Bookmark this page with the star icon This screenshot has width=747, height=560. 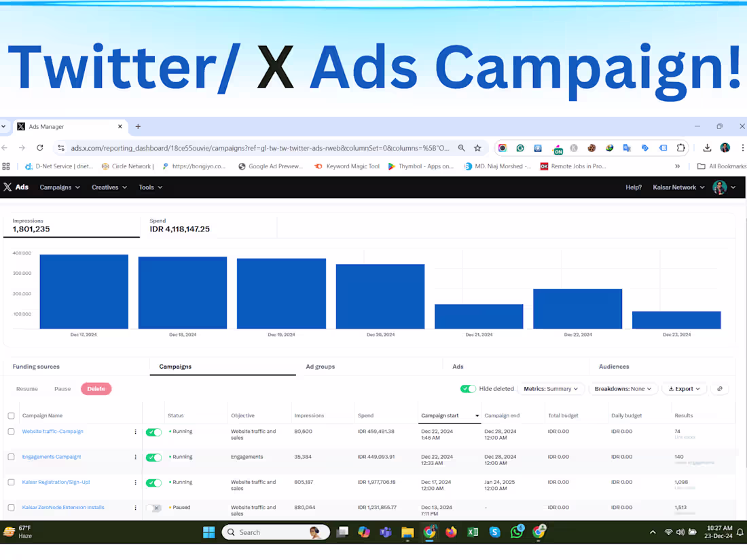(x=477, y=148)
